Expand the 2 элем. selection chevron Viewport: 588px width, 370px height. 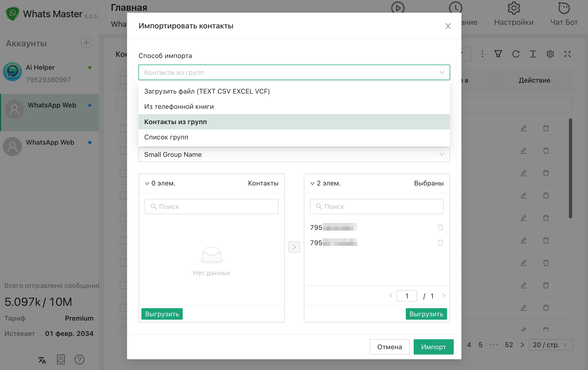[312, 183]
